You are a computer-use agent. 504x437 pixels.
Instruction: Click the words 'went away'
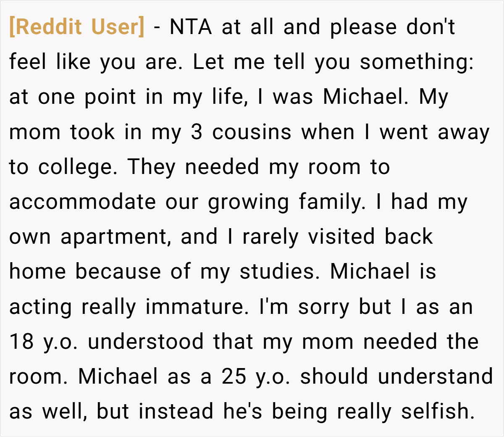tap(435, 133)
